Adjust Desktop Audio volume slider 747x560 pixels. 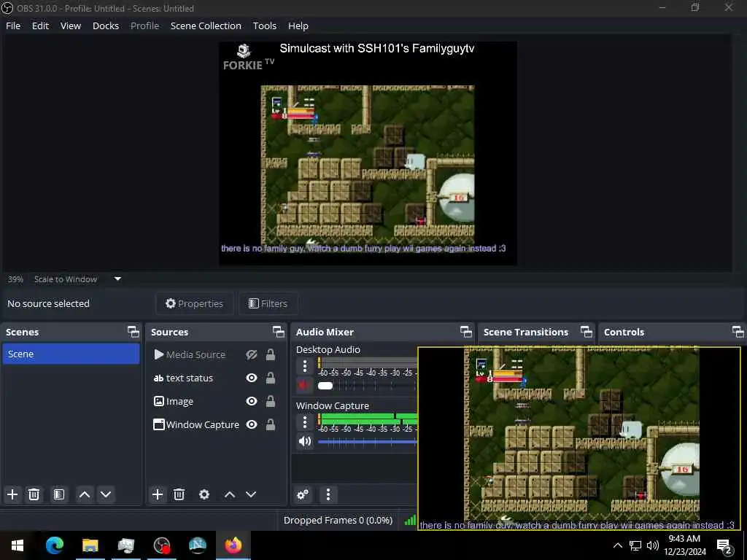pos(368,385)
